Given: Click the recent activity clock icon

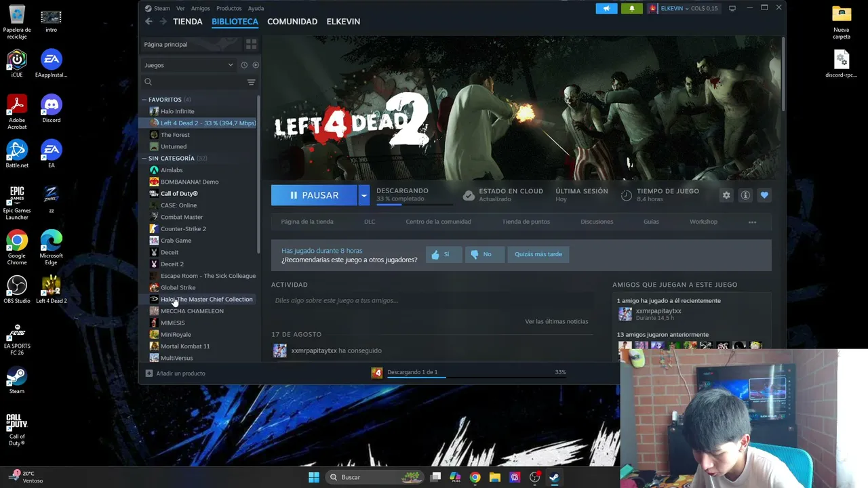Looking at the screenshot, I should (x=244, y=65).
